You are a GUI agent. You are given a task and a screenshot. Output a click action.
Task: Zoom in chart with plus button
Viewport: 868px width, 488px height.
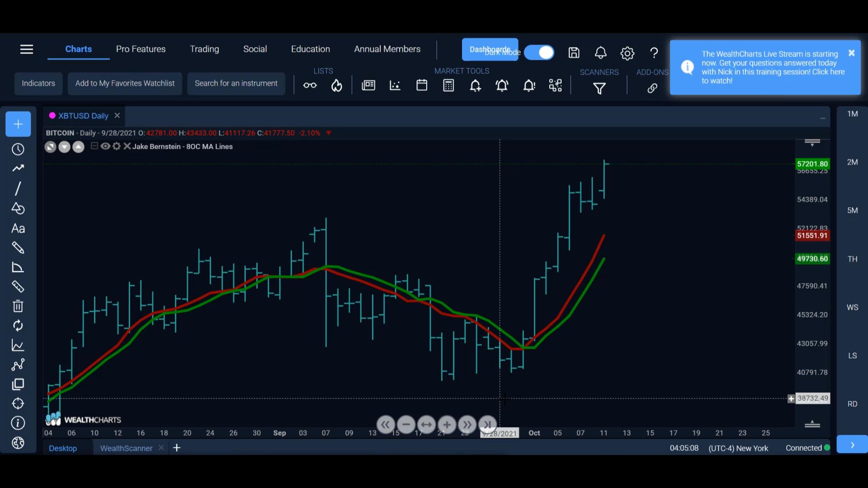(447, 425)
